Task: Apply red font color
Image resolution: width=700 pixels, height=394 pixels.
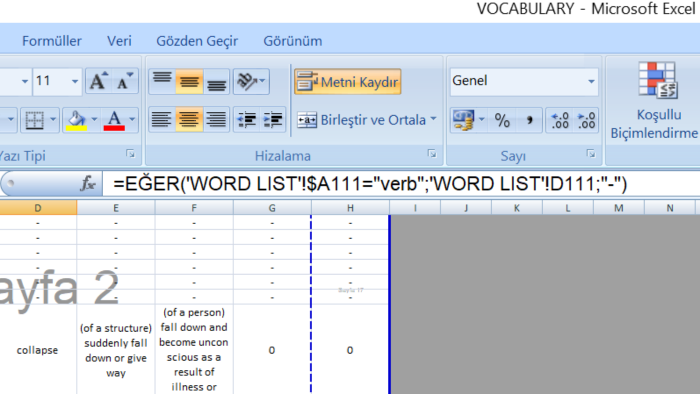Action: [114, 120]
